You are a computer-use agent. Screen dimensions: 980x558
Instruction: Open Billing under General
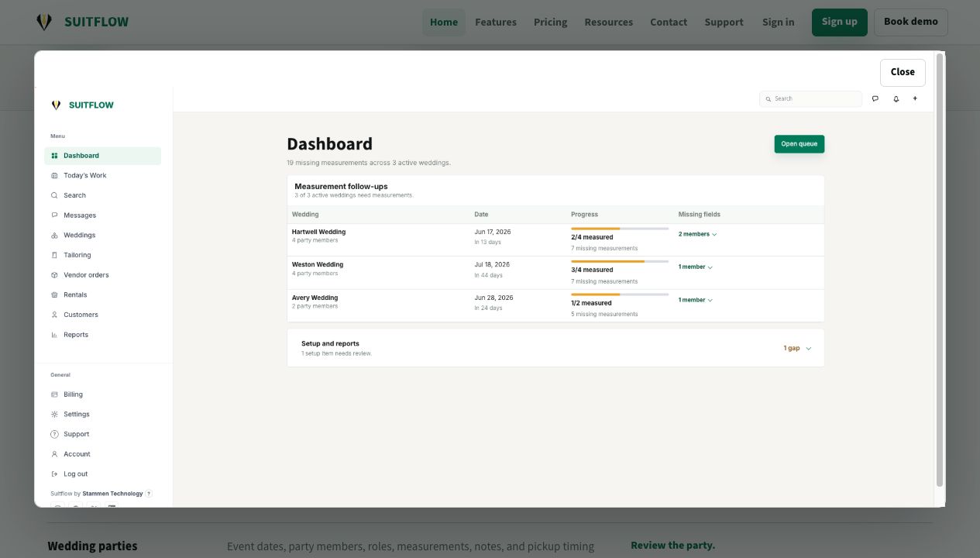click(102, 394)
